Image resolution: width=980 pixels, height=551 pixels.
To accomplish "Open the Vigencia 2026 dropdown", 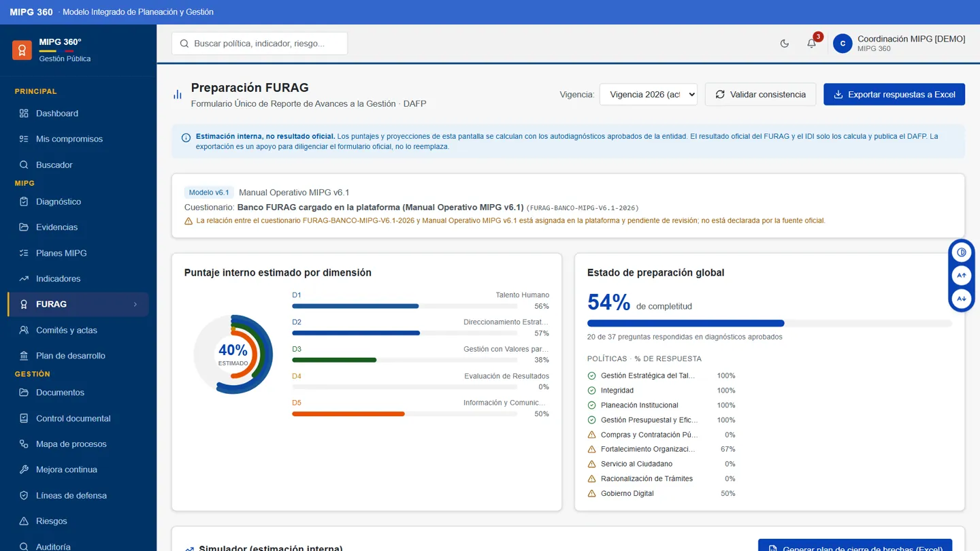I will coord(649,95).
